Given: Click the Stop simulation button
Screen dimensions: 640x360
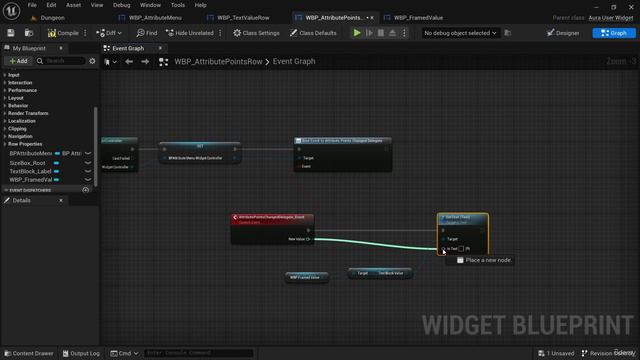Looking at the screenshot, I should (381, 33).
